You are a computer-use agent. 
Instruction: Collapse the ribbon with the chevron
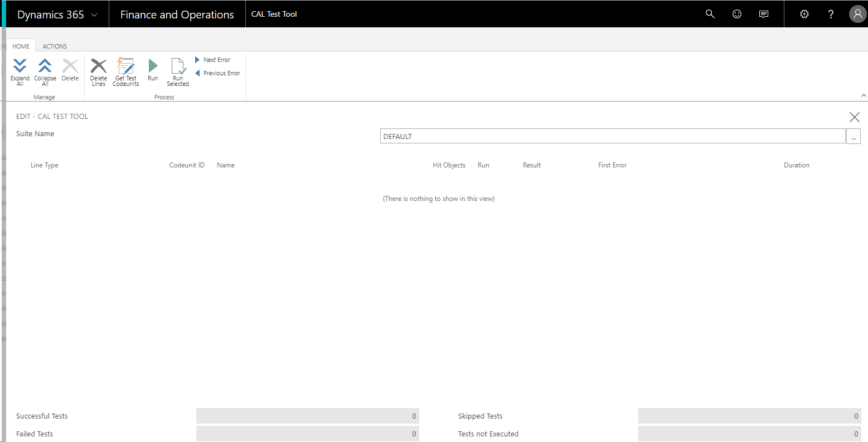pos(864,95)
